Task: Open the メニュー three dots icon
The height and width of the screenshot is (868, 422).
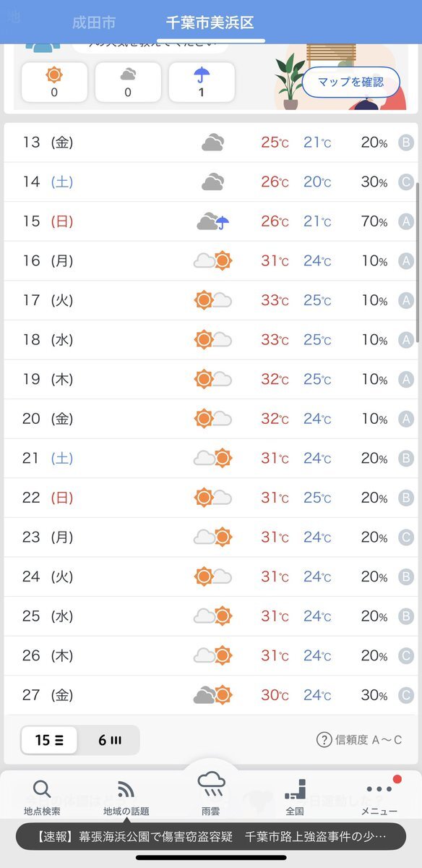Action: coord(379,789)
